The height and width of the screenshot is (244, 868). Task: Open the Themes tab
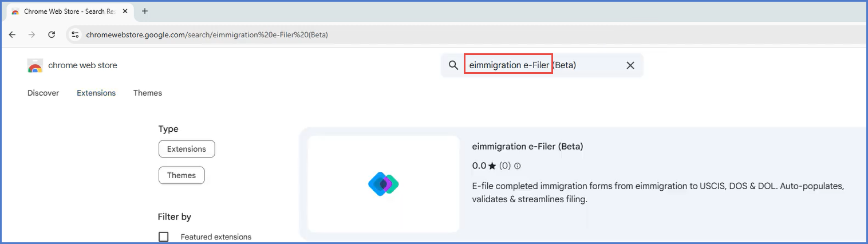tap(148, 93)
